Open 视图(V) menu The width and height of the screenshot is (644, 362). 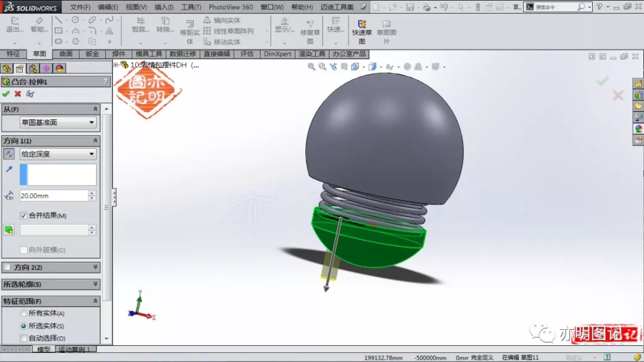(x=137, y=7)
